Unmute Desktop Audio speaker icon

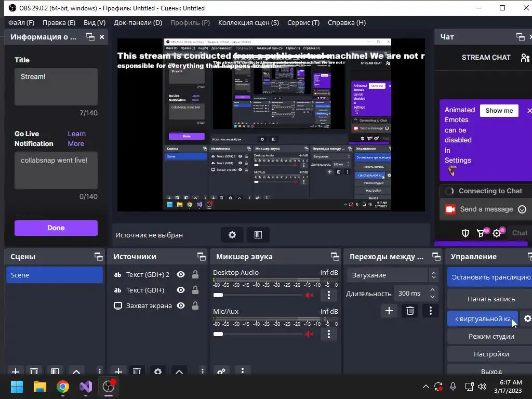pos(309,295)
